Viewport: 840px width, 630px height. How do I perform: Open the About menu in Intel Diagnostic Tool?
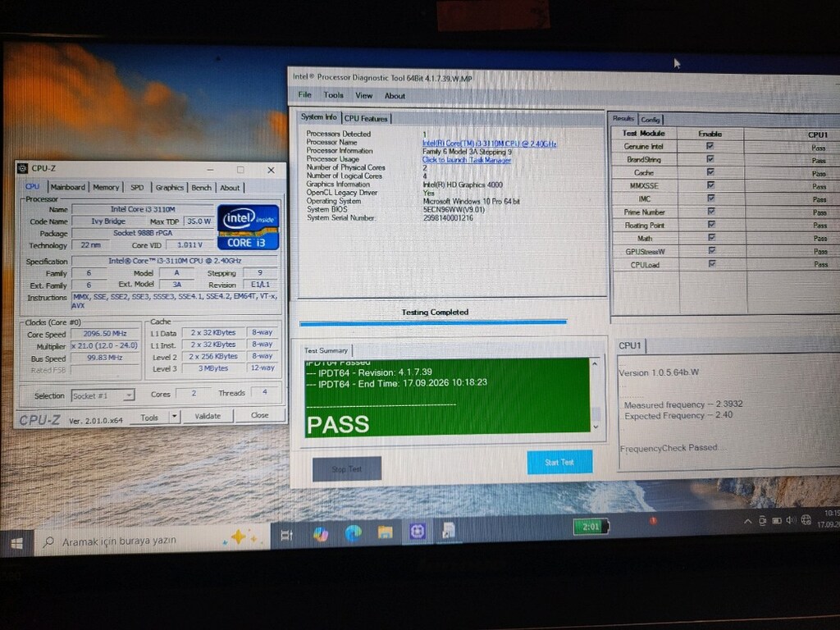[395, 96]
